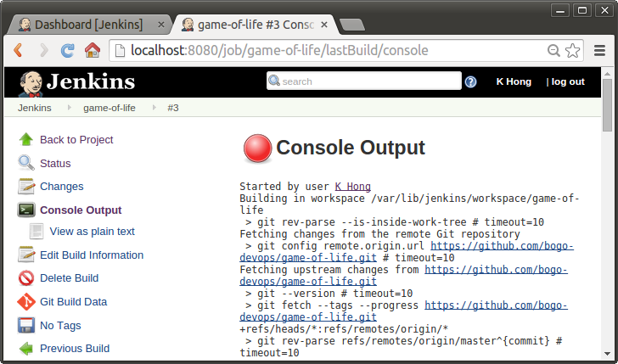Click the Edit Build Information notepad icon
Image resolution: width=618 pixels, height=364 pixels.
pos(26,255)
